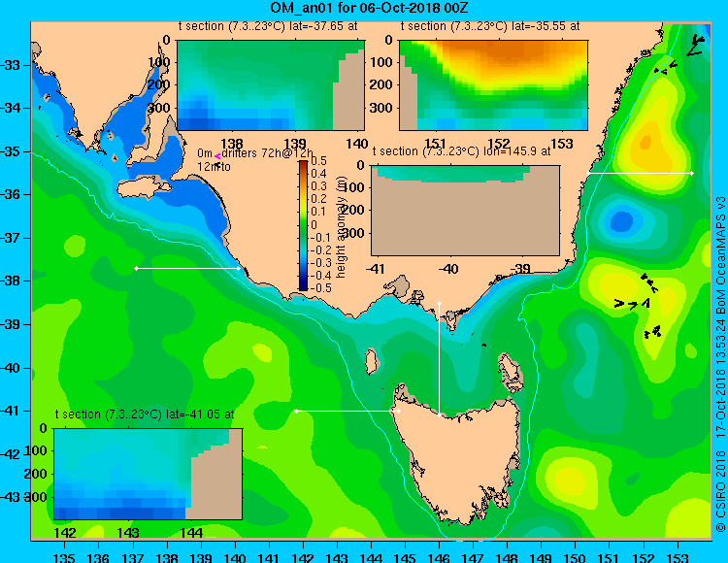728x563 pixels.
Task: Open the lat=-41.05 temperature section inset plot
Action: tap(149, 474)
